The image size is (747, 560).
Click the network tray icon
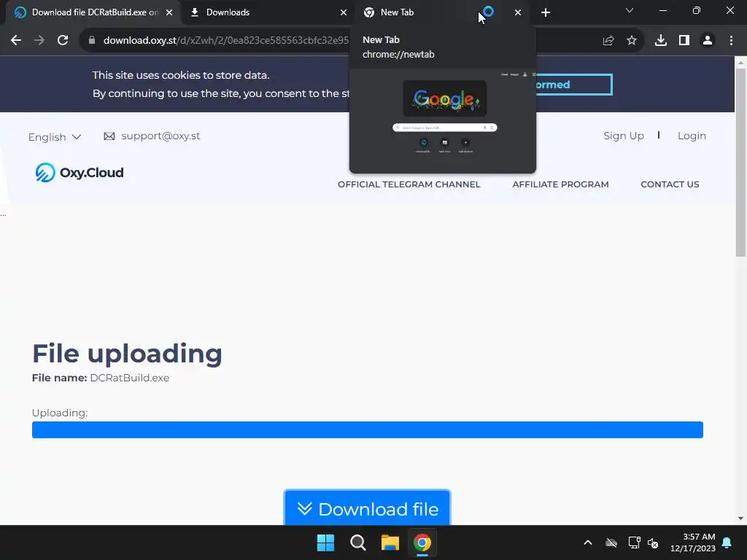click(634, 542)
